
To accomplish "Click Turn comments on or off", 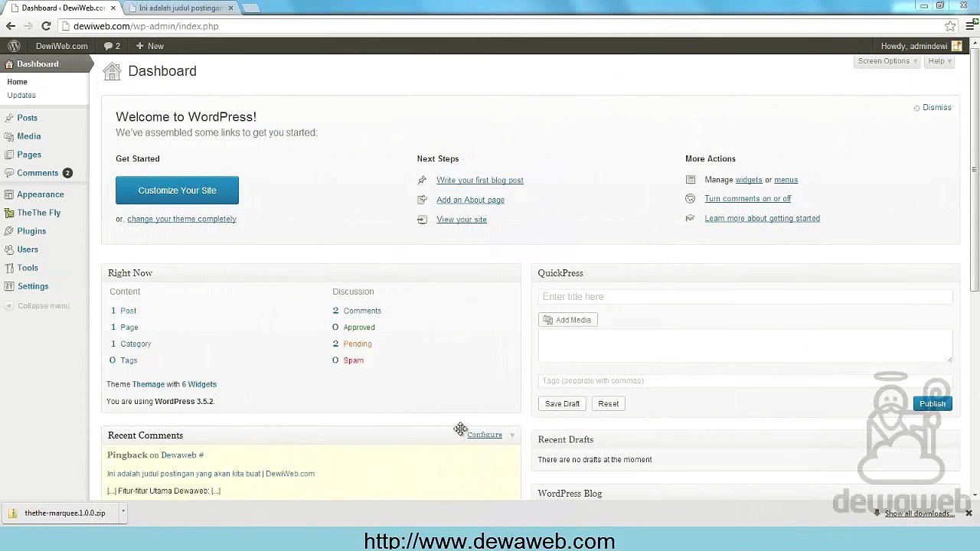I will pos(748,199).
